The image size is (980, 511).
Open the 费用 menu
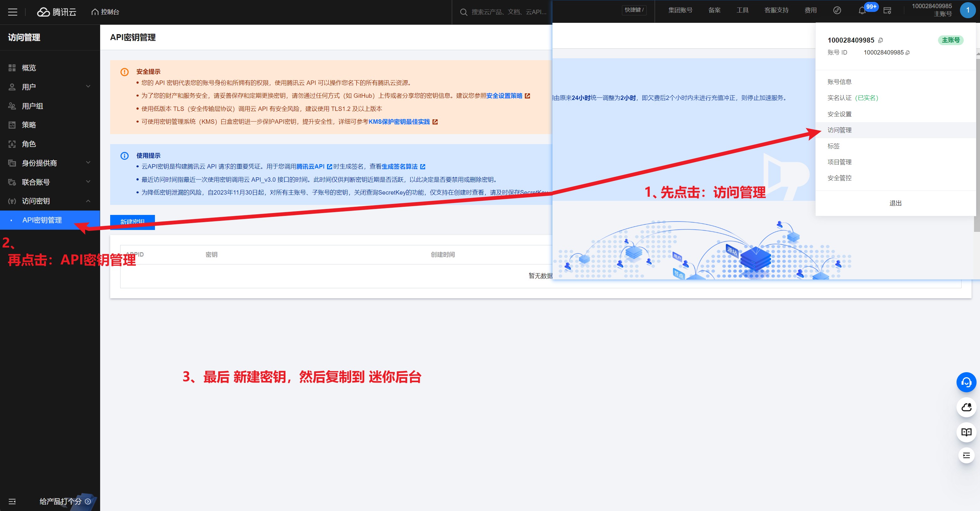point(810,10)
